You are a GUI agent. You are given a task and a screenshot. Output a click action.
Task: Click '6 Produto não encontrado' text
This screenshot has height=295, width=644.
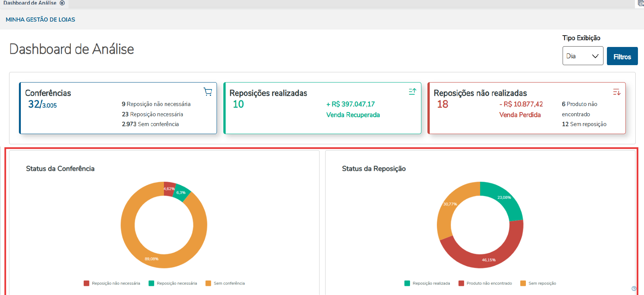click(580, 109)
